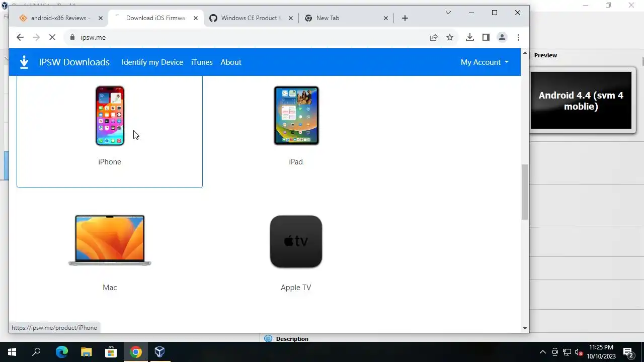Viewport: 644px width, 362px height.
Task: Click the Android 4.4 preview thumbnail in VirtualBox
Action: (x=581, y=101)
